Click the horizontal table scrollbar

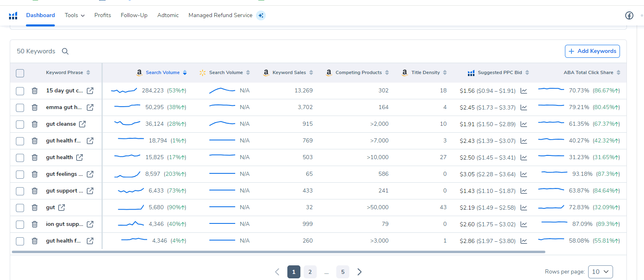(278, 252)
